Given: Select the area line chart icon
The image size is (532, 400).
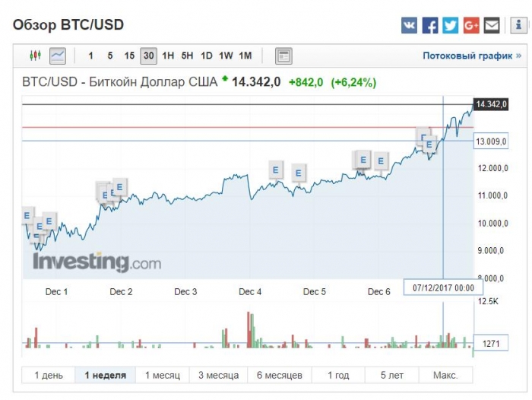Looking at the screenshot, I should 58,56.
